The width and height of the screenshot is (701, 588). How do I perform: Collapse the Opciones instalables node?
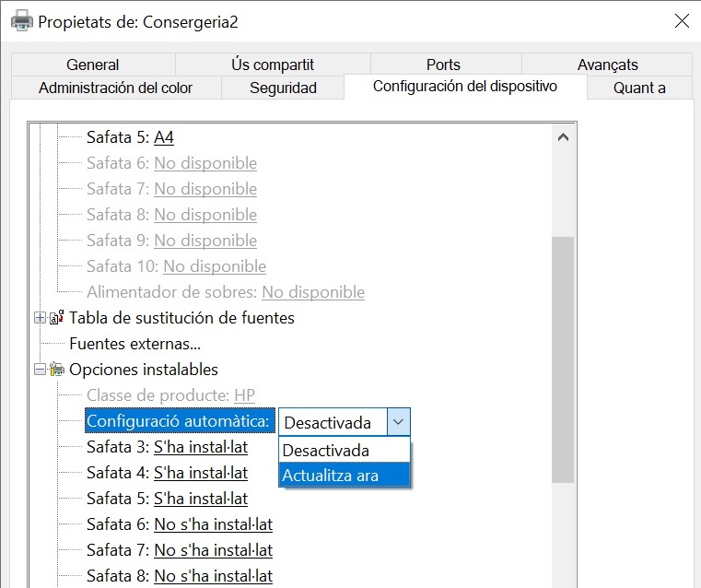[x=40, y=370]
